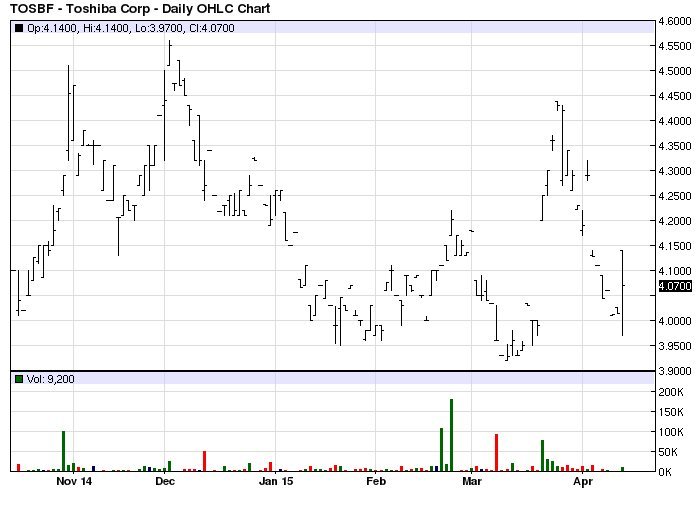Click the 4.3000 price axis label
The image size is (700, 512).
coord(675,171)
